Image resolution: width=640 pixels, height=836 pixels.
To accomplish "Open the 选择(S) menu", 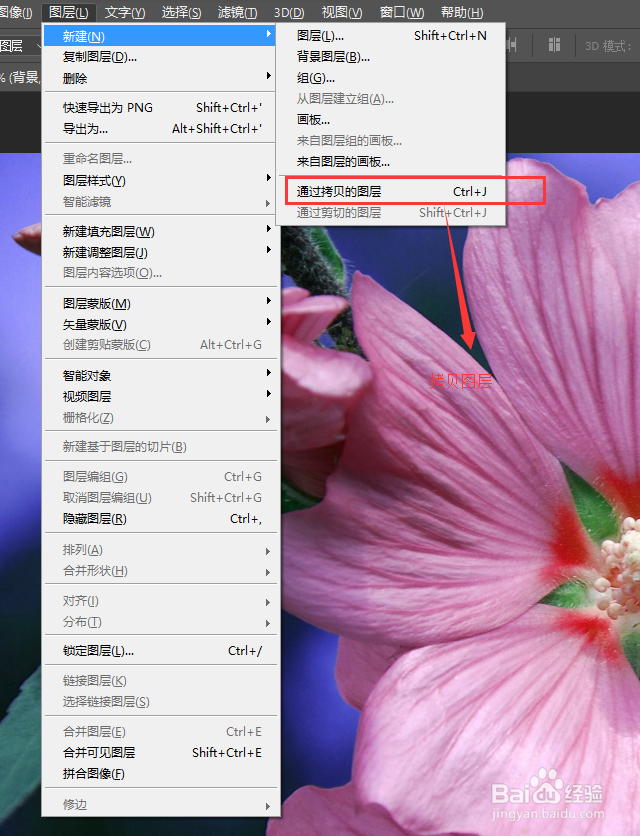I will [181, 12].
